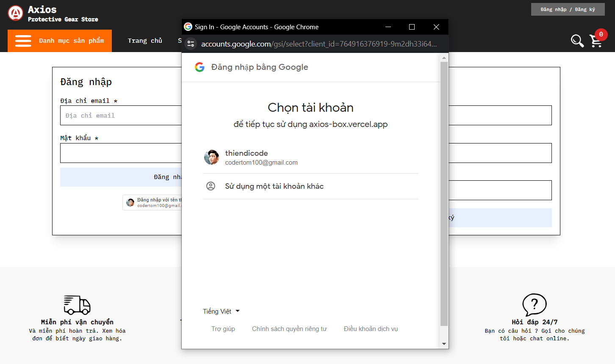Click Miễn phí vận chuyển heading

click(77, 322)
